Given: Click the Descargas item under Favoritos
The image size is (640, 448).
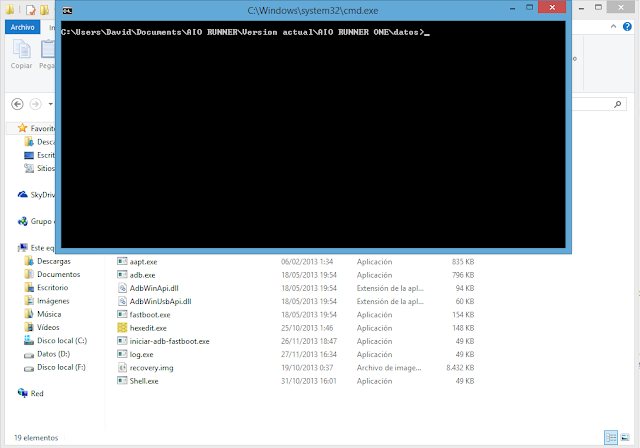Looking at the screenshot, I should [x=40, y=142].
